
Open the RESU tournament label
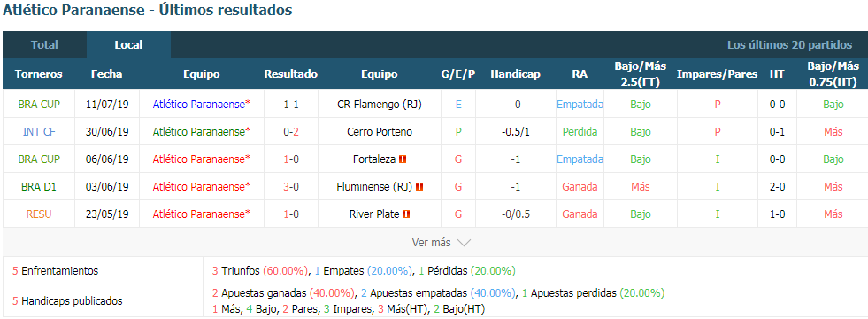point(39,214)
